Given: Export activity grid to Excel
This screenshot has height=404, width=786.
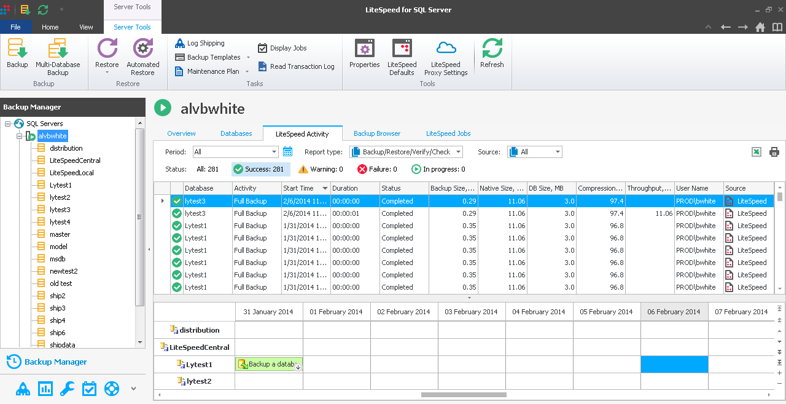Looking at the screenshot, I should (x=756, y=152).
